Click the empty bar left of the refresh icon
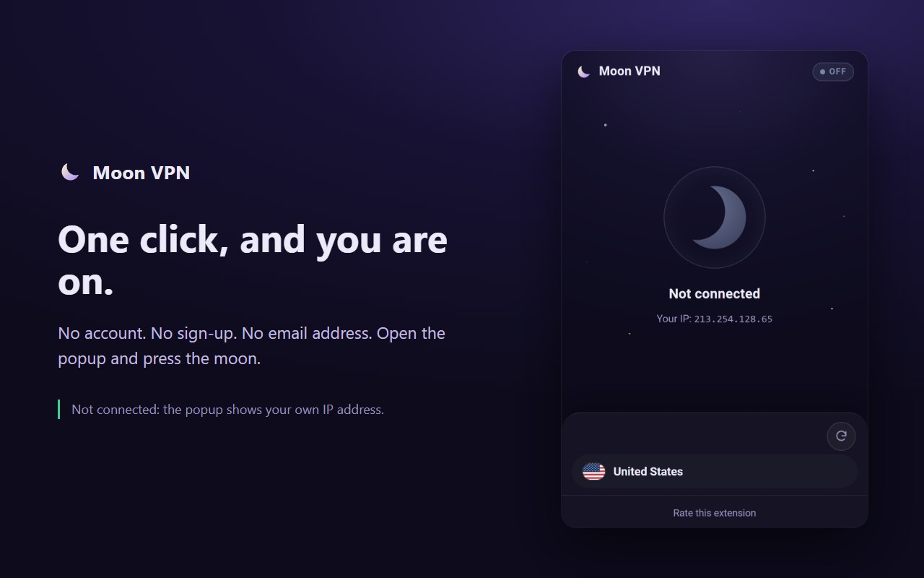The height and width of the screenshot is (578, 924). [697, 436]
